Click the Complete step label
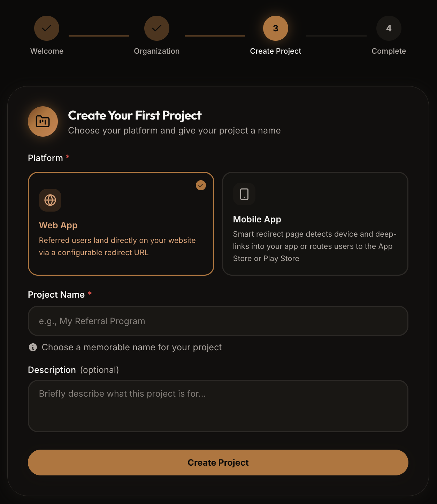 click(389, 51)
